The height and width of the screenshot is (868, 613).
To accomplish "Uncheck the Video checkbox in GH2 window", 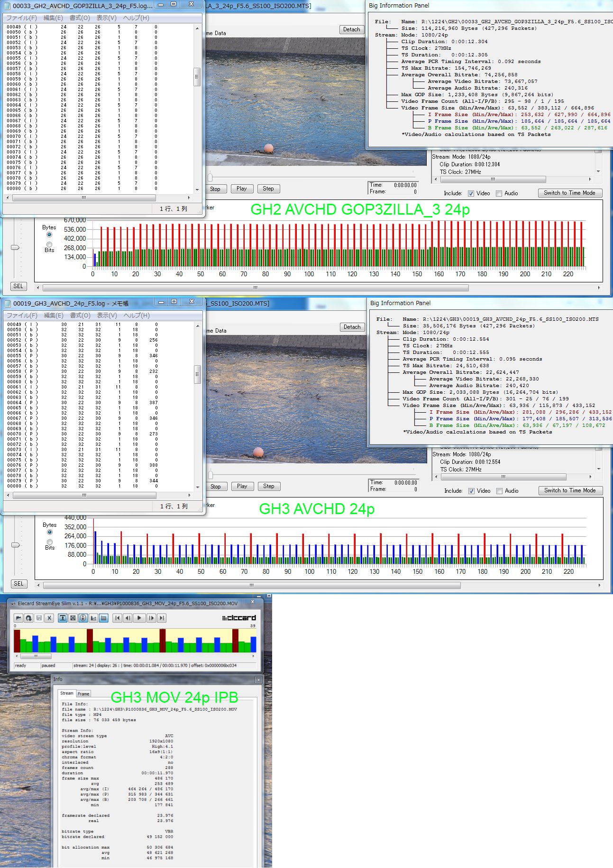I will point(471,193).
